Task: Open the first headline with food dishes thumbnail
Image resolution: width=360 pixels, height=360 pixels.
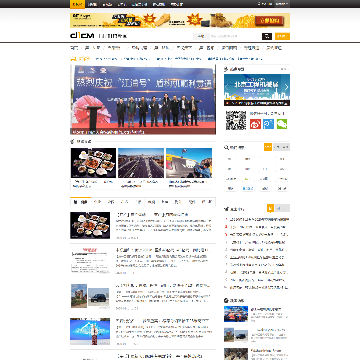Action: click(152, 215)
